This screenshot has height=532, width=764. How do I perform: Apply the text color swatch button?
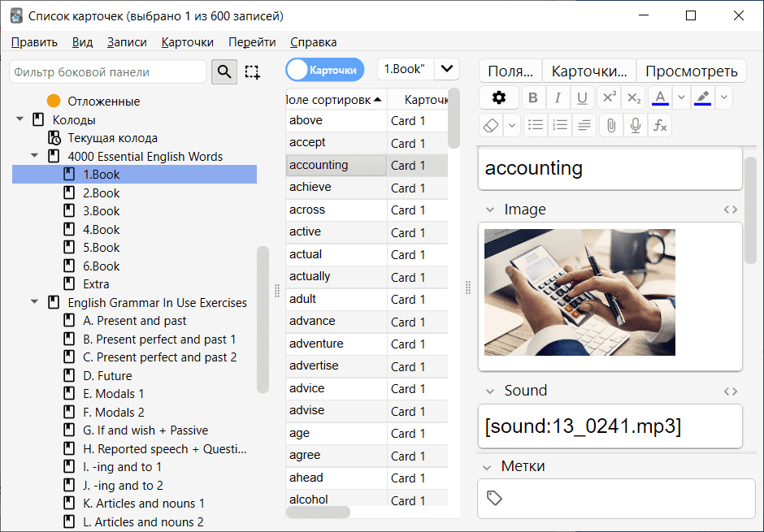(660, 98)
